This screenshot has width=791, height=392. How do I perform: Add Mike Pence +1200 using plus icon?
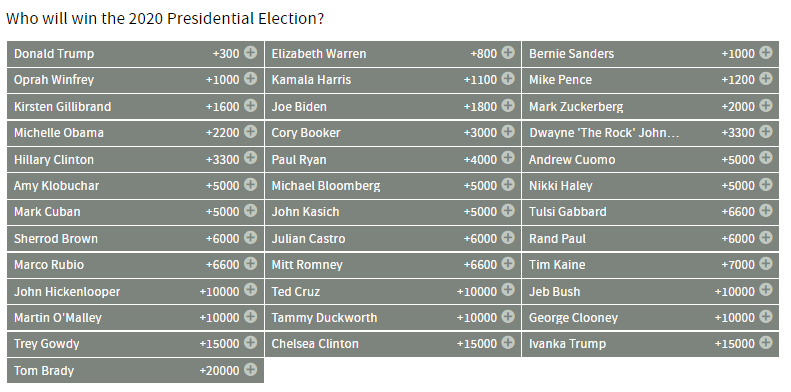coord(766,79)
